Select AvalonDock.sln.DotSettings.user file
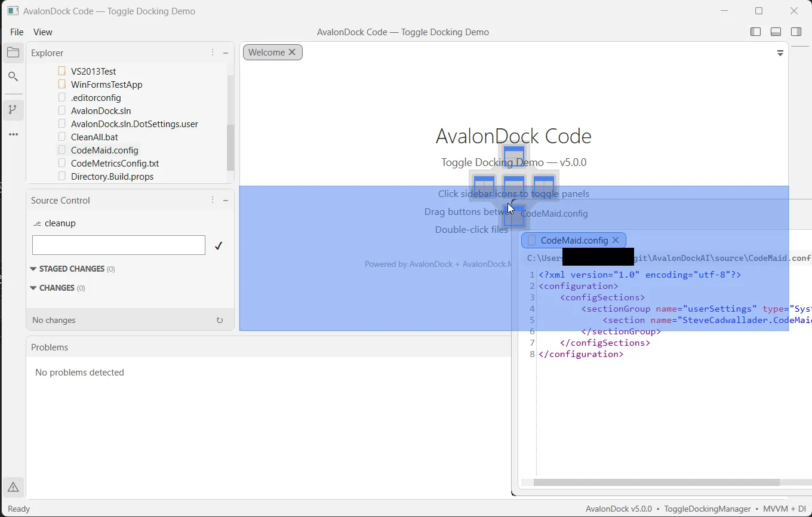The width and height of the screenshot is (812, 517). point(134,124)
